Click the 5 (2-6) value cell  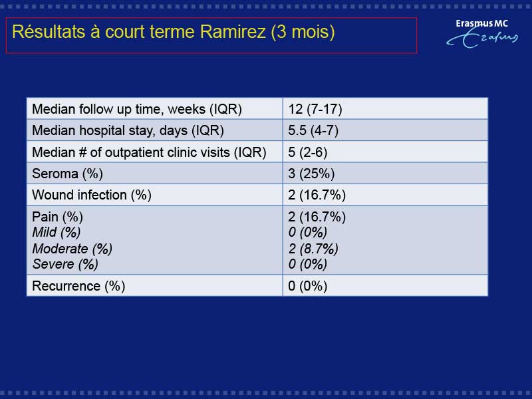coord(386,152)
